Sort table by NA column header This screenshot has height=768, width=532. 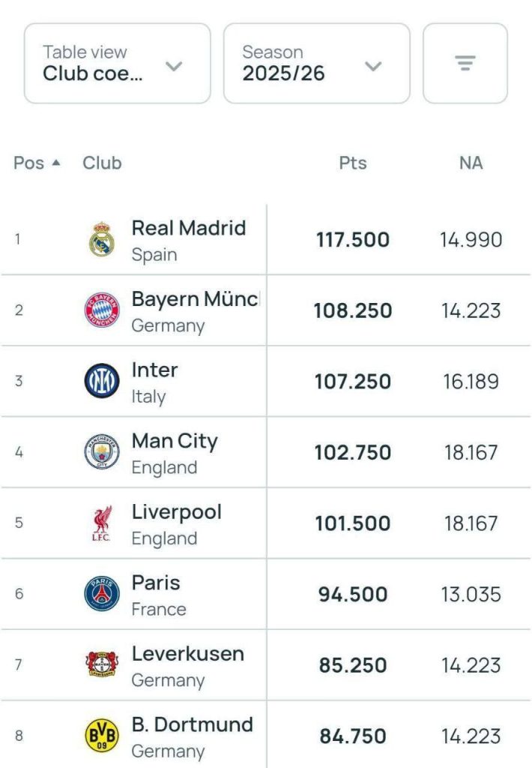click(471, 163)
